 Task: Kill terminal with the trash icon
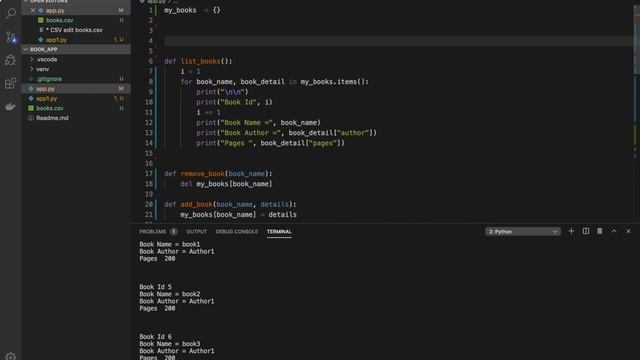point(600,231)
